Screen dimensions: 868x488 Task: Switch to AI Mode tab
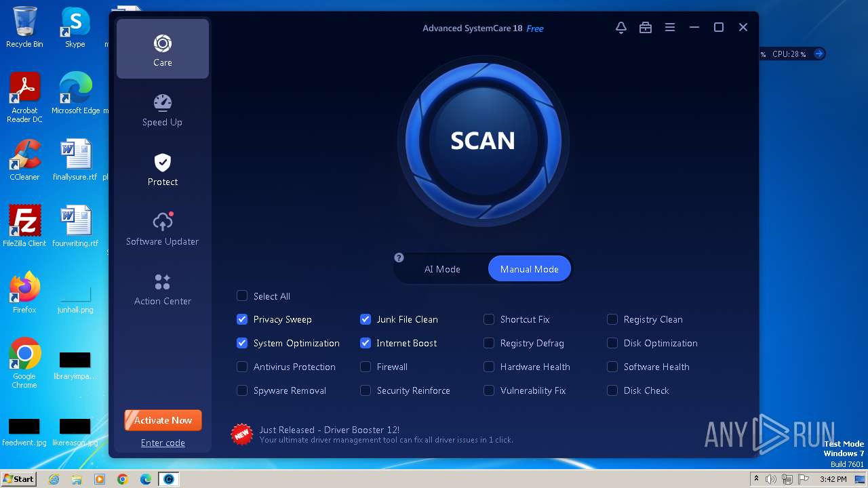tap(442, 269)
